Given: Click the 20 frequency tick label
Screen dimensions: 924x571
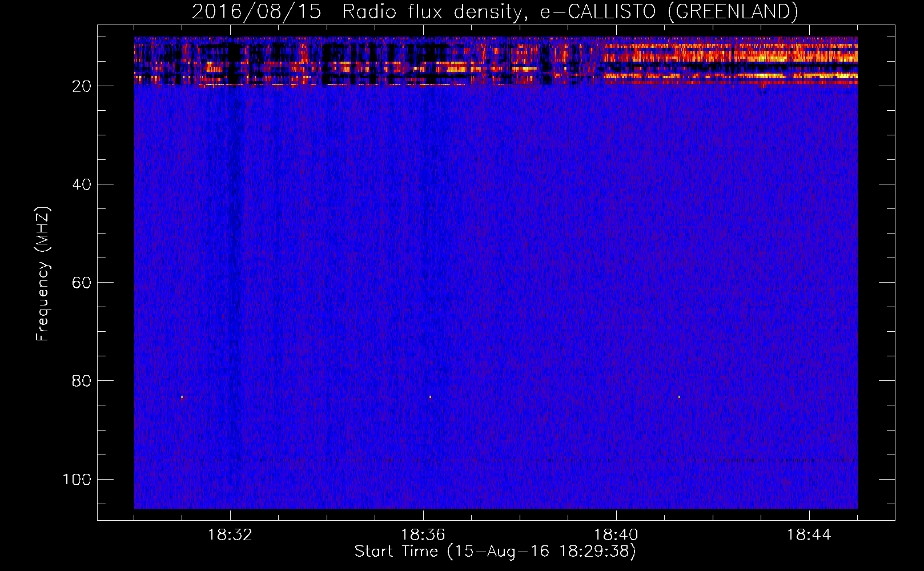Looking at the screenshot, I should [x=82, y=86].
